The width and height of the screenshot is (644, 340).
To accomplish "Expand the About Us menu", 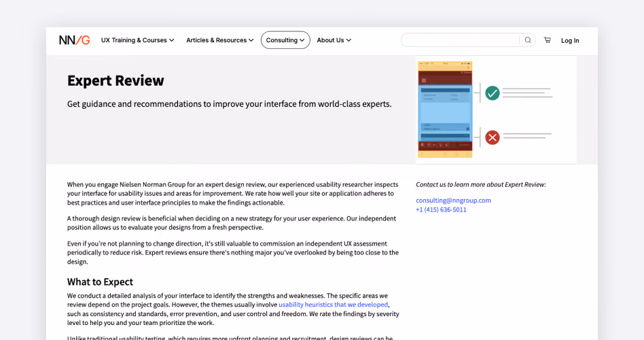I will point(334,40).
